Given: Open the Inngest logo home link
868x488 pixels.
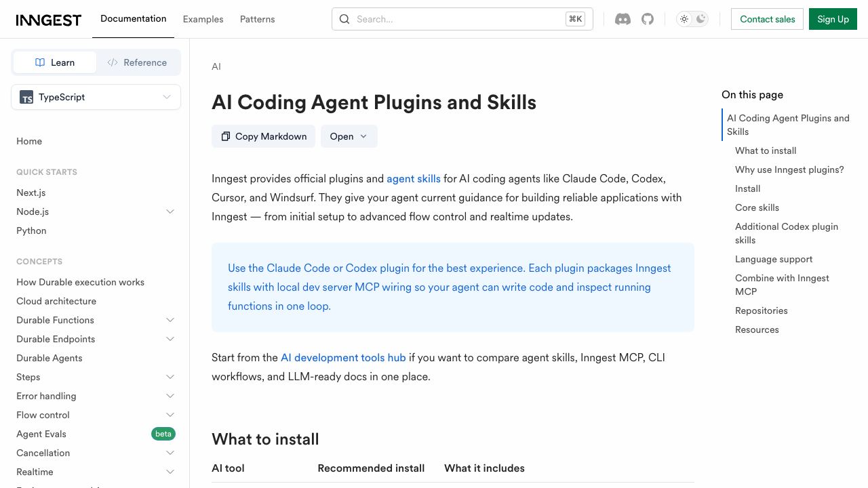Looking at the screenshot, I should coord(49,20).
